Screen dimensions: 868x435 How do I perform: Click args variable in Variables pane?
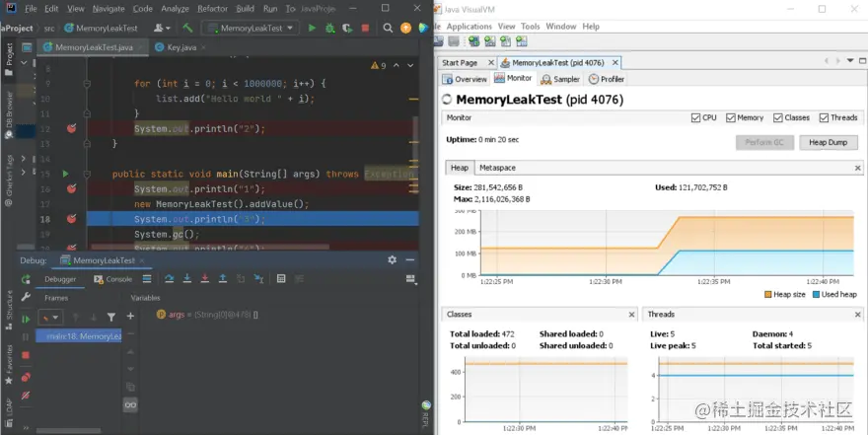pyautogui.click(x=207, y=315)
